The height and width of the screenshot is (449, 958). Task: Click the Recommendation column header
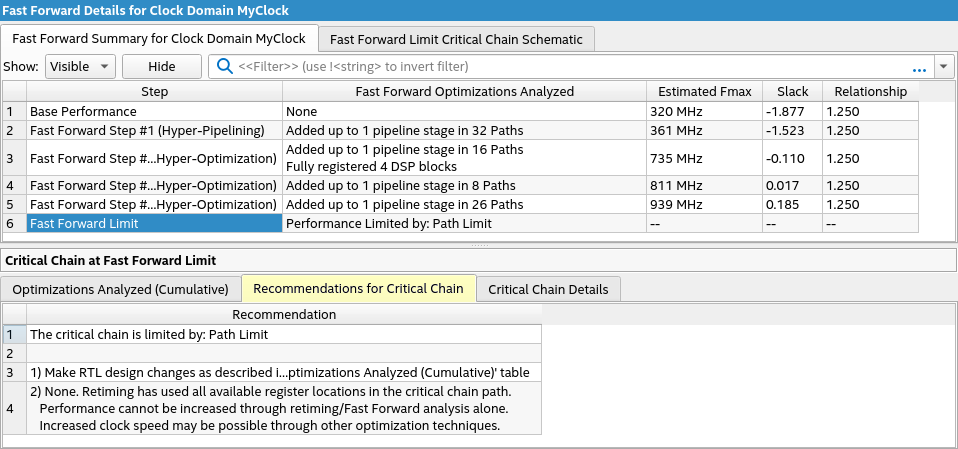[284, 315]
